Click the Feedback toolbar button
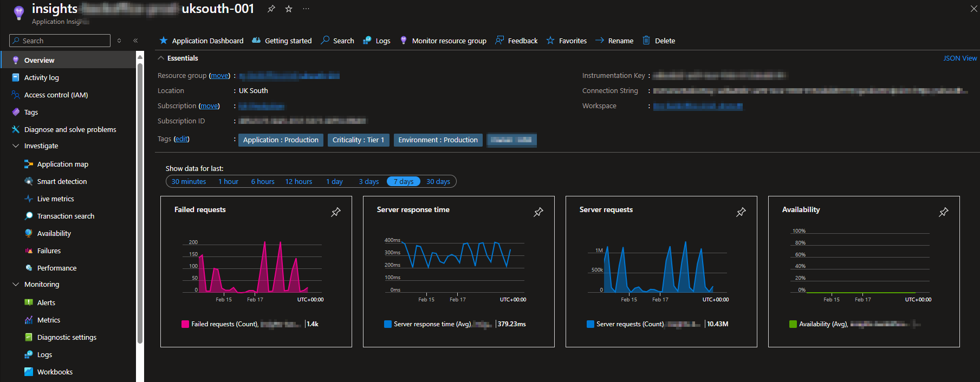Image resolution: width=980 pixels, height=382 pixels. pyautogui.click(x=516, y=41)
